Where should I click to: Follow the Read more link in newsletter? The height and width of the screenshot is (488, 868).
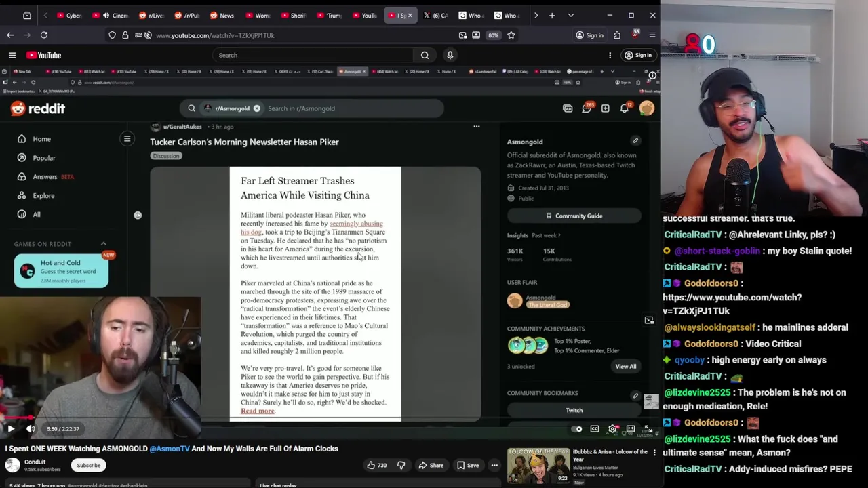pyautogui.click(x=258, y=411)
